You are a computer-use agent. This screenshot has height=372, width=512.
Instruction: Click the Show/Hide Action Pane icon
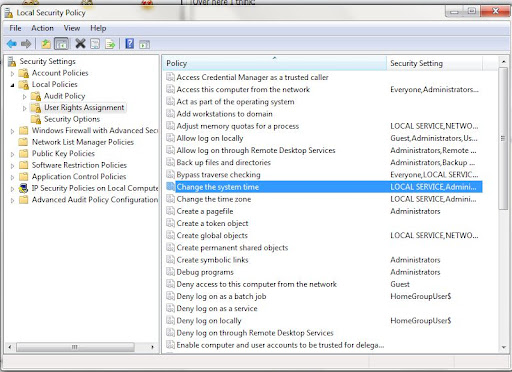coord(144,44)
